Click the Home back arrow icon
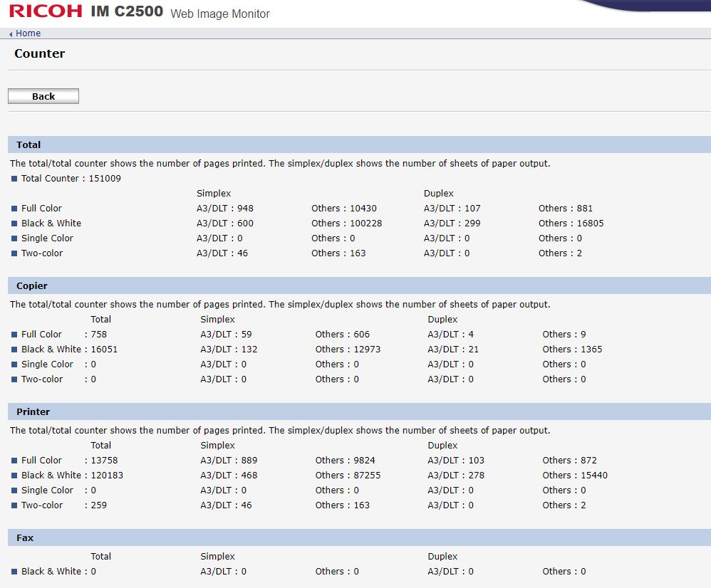This screenshot has width=711, height=588. 11,34
